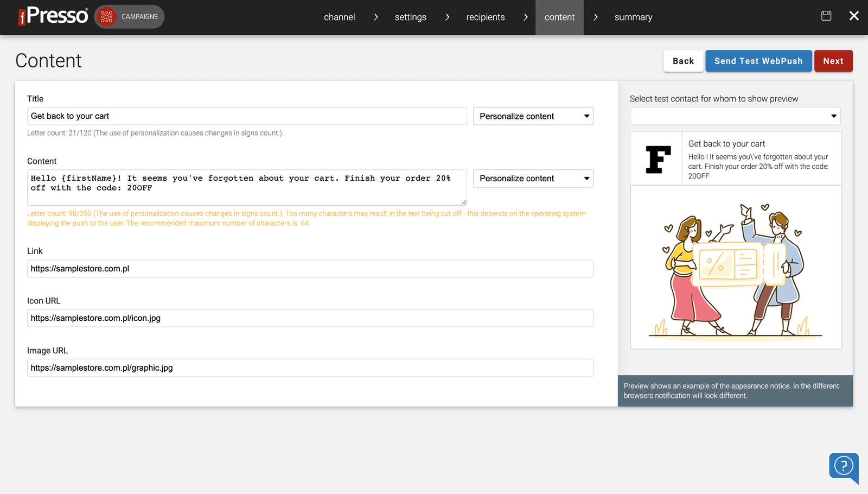
Task: Click the Title input field
Action: tap(247, 116)
